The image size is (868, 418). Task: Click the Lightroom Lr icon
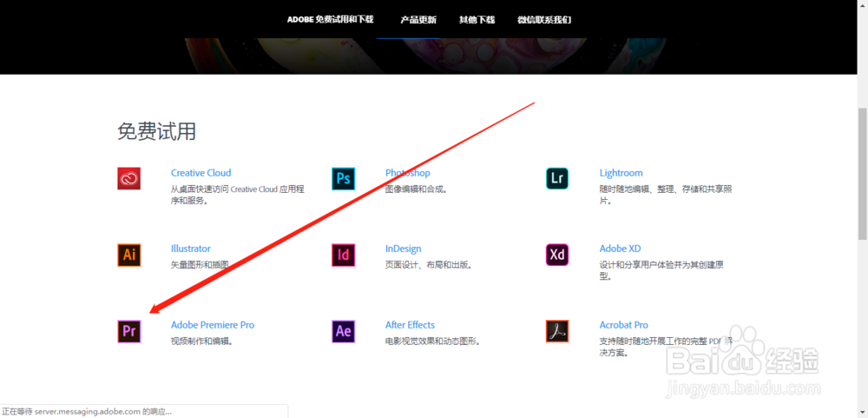557,178
